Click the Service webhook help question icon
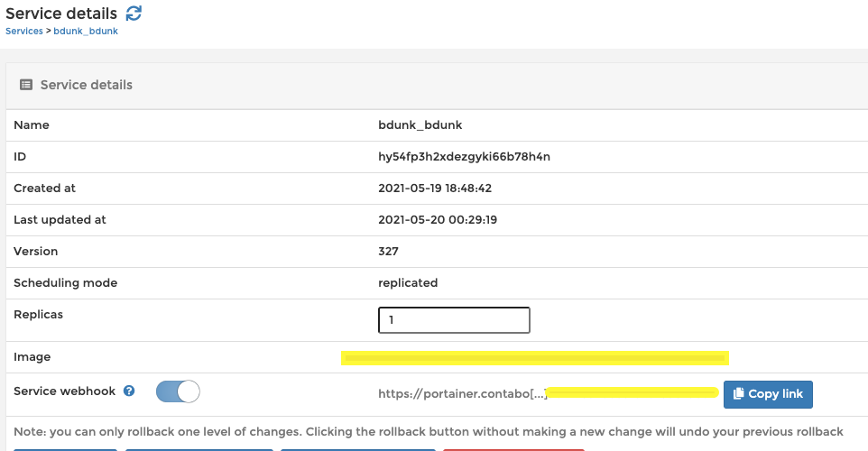This screenshot has width=868, height=451. (x=129, y=391)
